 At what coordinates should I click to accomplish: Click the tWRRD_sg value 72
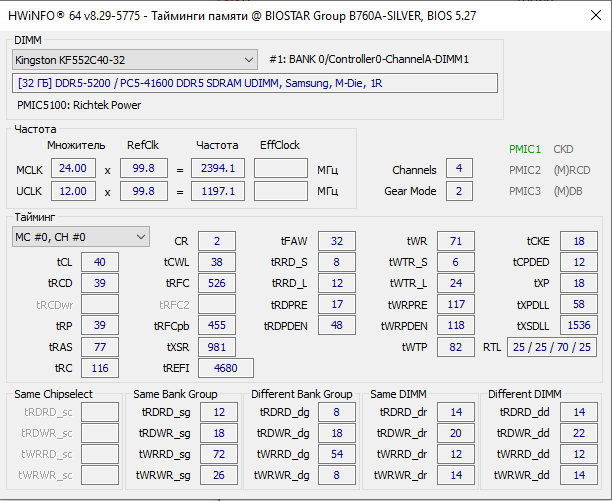218,454
